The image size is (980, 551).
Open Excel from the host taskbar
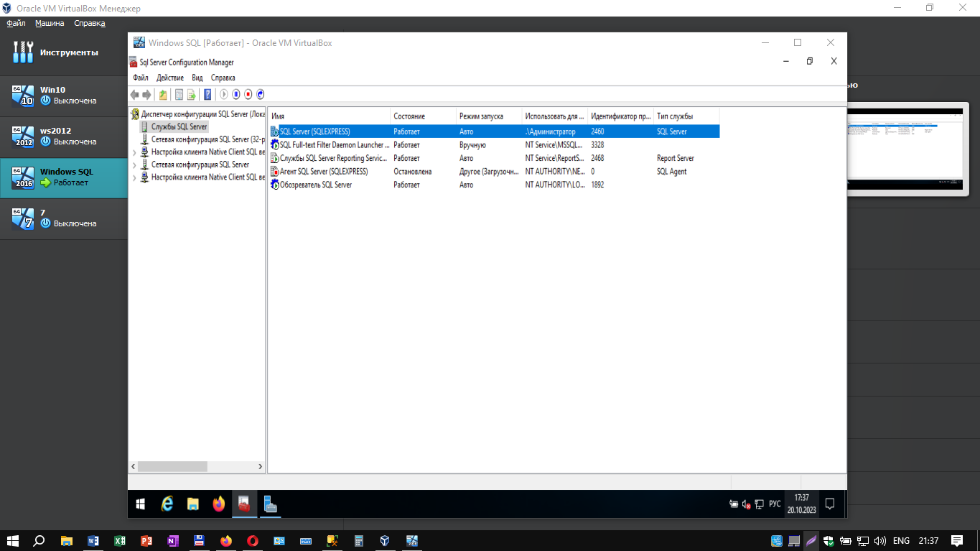coord(120,540)
